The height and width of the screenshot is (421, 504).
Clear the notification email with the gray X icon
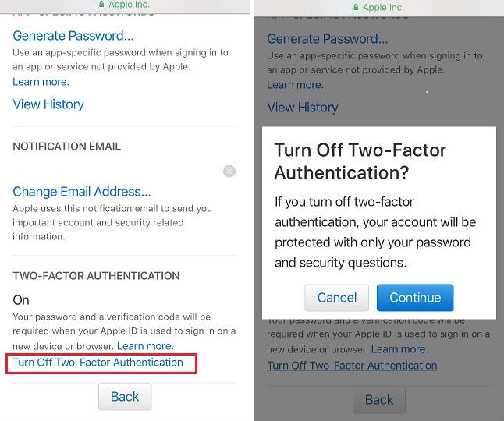click(229, 172)
